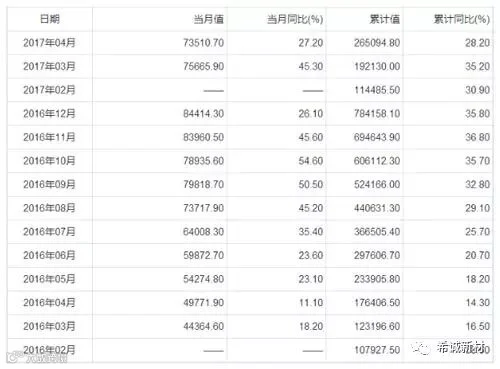Screen dimensions: 500x369
Task: Click cumulative value 440631.30
Action: click(377, 208)
